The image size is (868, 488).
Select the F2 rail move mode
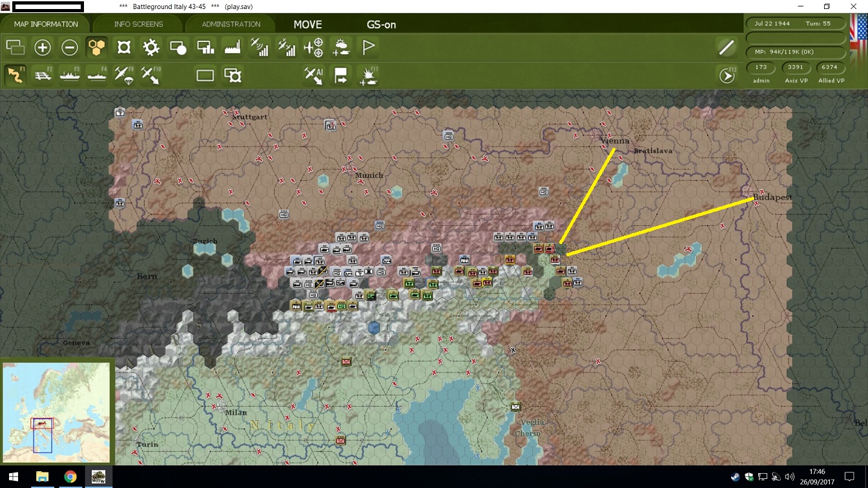pyautogui.click(x=42, y=75)
